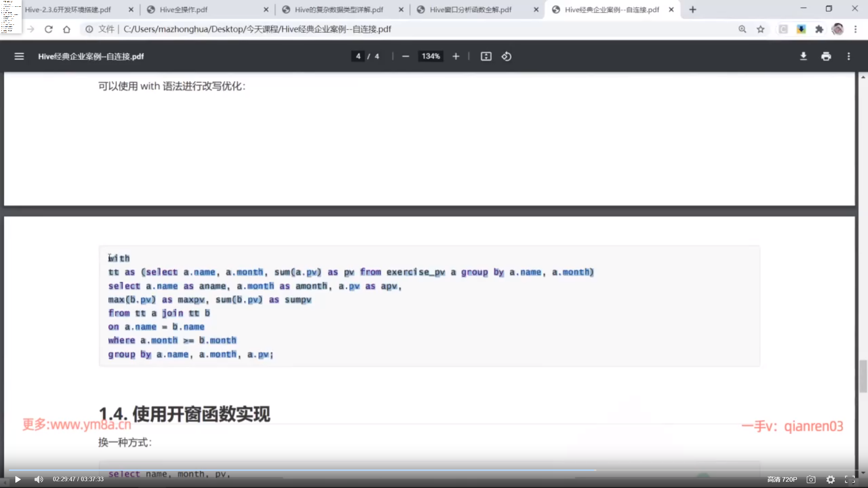Screen dimensions: 868x488
Task: Open the PDF sidebar menu (hamburger icon)
Action: [19, 56]
